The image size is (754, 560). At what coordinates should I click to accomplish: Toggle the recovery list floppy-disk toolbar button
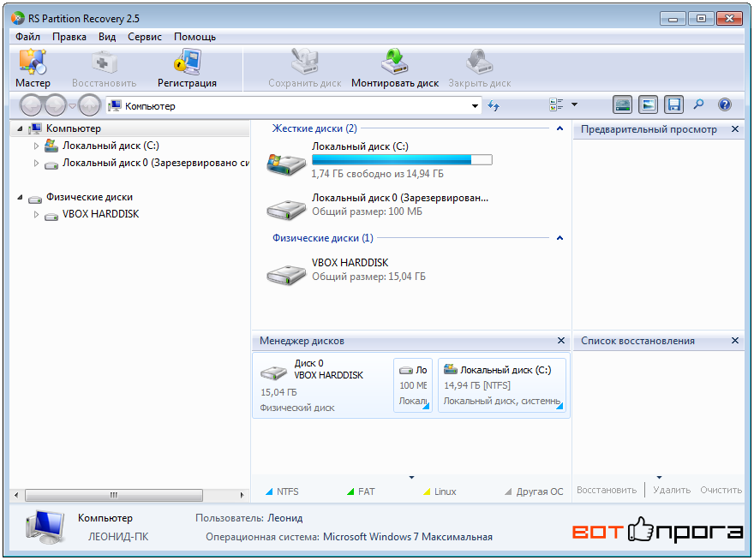(673, 104)
